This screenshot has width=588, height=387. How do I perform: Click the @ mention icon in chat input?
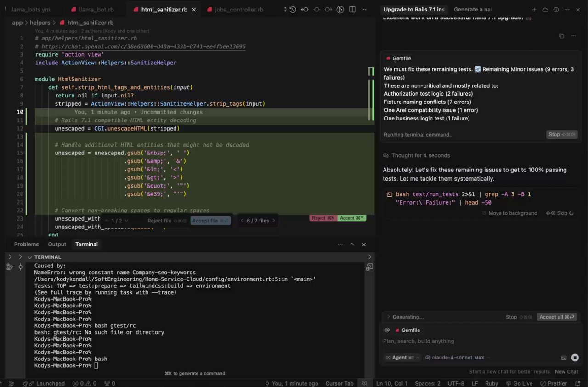[387, 330]
